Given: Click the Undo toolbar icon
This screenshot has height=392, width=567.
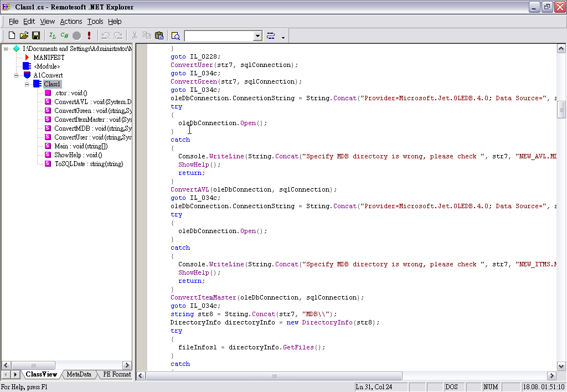Looking at the screenshot, I should pyautogui.click(x=106, y=35).
